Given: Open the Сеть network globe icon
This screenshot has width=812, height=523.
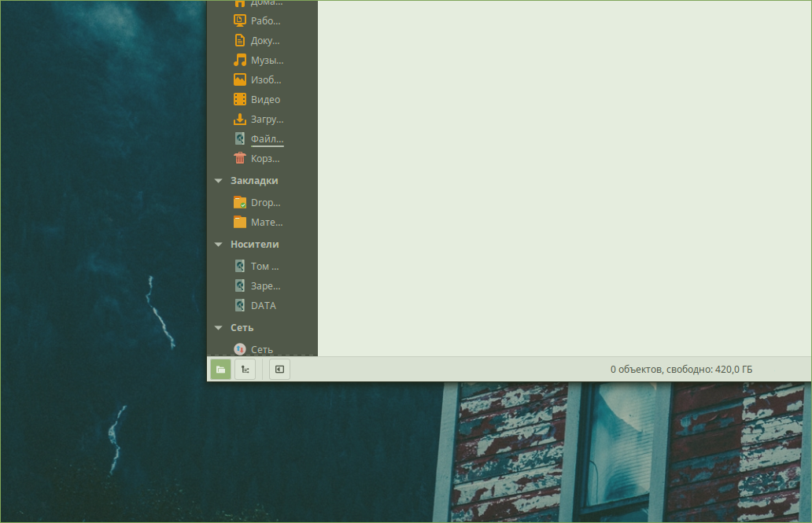Looking at the screenshot, I should 240,349.
